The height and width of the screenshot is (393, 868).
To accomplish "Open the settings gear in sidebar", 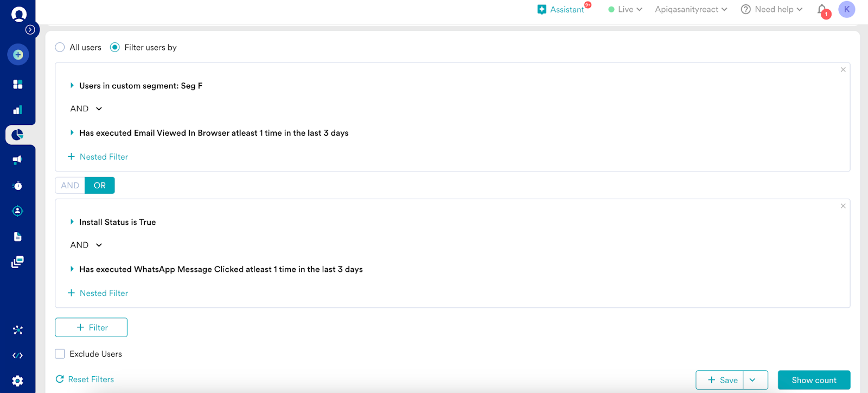I will [17, 381].
